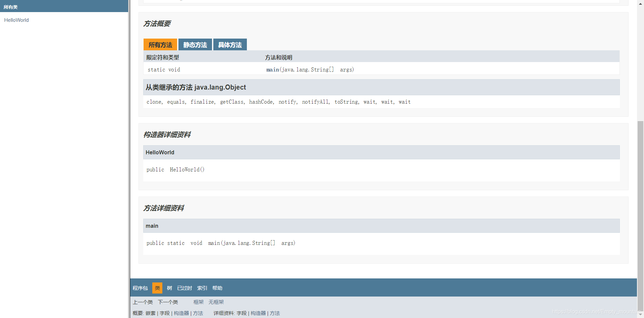The width and height of the screenshot is (644, 318).
Task: Click the equals inherited method
Action: [176, 102]
